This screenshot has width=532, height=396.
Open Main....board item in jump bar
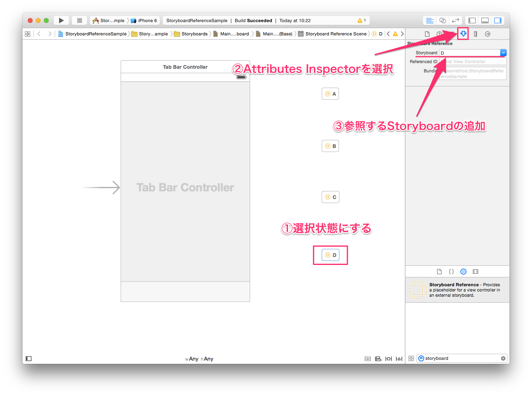(231, 34)
